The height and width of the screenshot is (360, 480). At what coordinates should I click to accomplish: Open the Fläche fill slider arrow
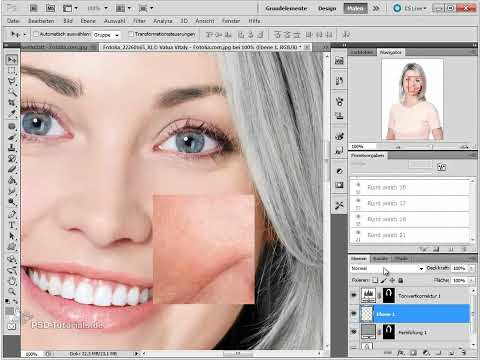tap(471, 280)
